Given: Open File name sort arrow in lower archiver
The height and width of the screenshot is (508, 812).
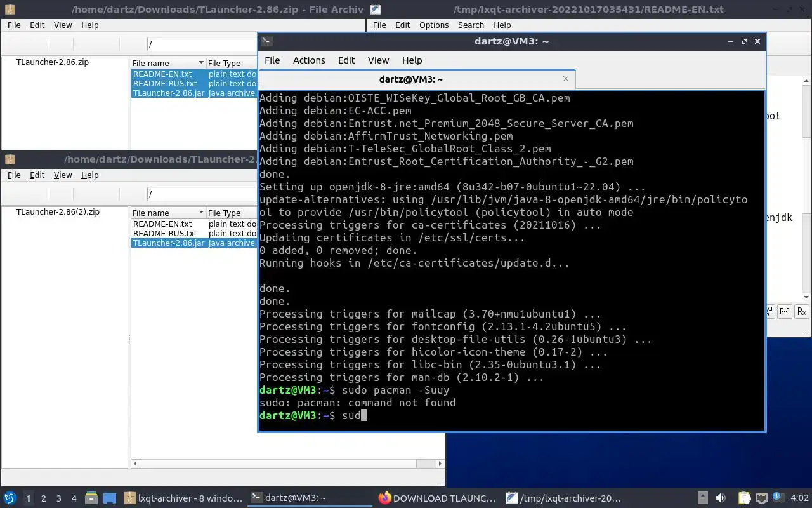Looking at the screenshot, I should [x=201, y=213].
